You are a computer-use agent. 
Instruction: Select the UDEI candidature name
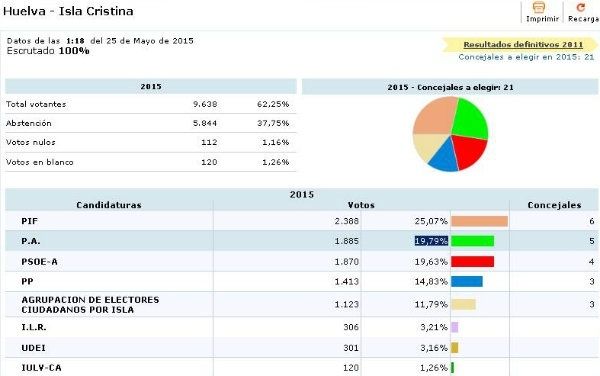[33, 348]
